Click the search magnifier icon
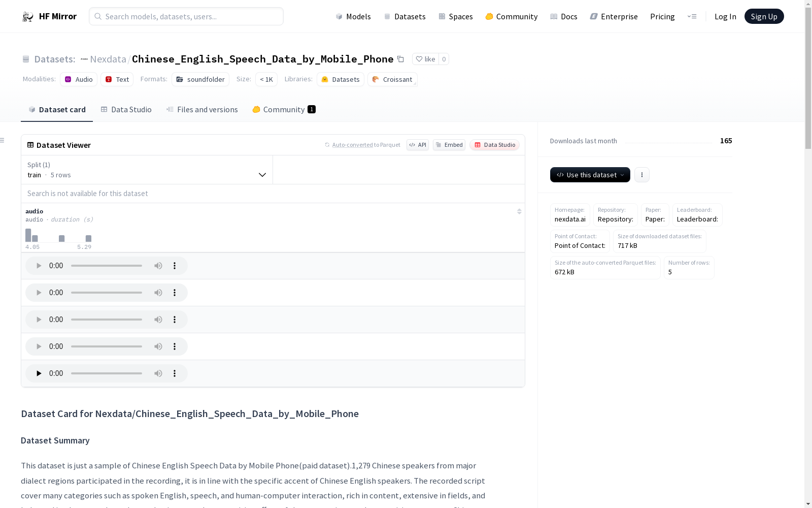 point(98,16)
